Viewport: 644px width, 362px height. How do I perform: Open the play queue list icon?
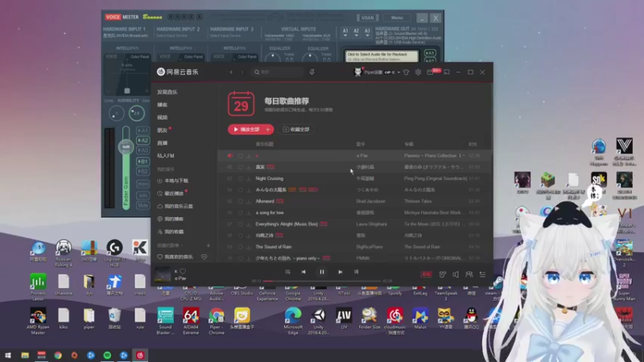[482, 274]
